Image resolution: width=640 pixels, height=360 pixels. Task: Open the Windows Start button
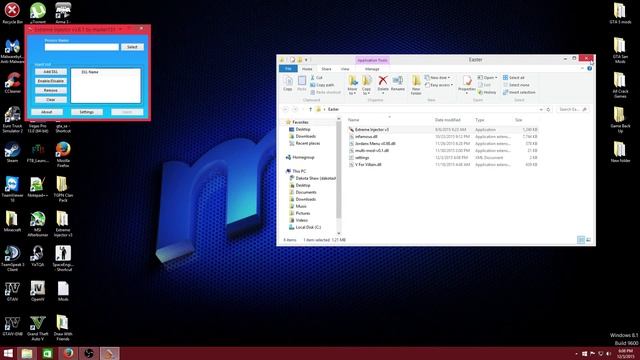8,353
